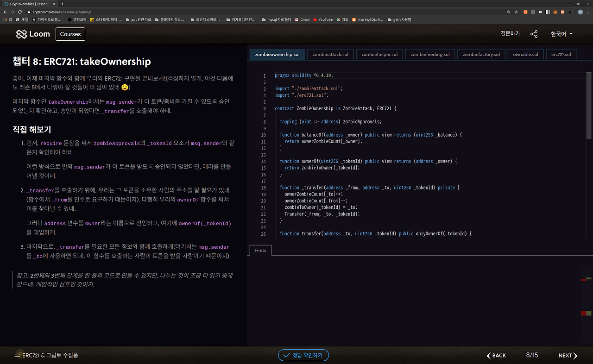This screenshot has height=364, width=593.
Task: Open the zoom magnifier icon in address bar
Action: point(509,12)
